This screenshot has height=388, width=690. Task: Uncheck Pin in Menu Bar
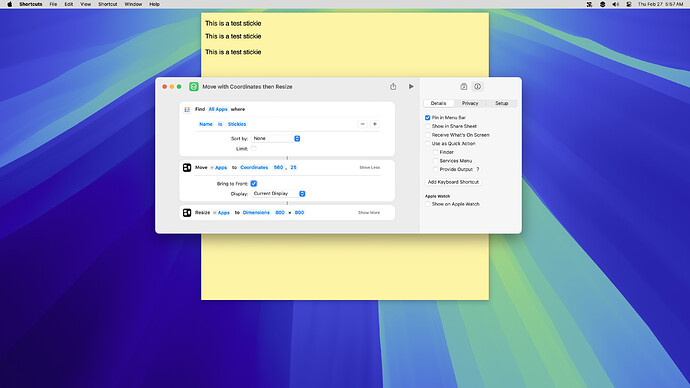point(427,118)
